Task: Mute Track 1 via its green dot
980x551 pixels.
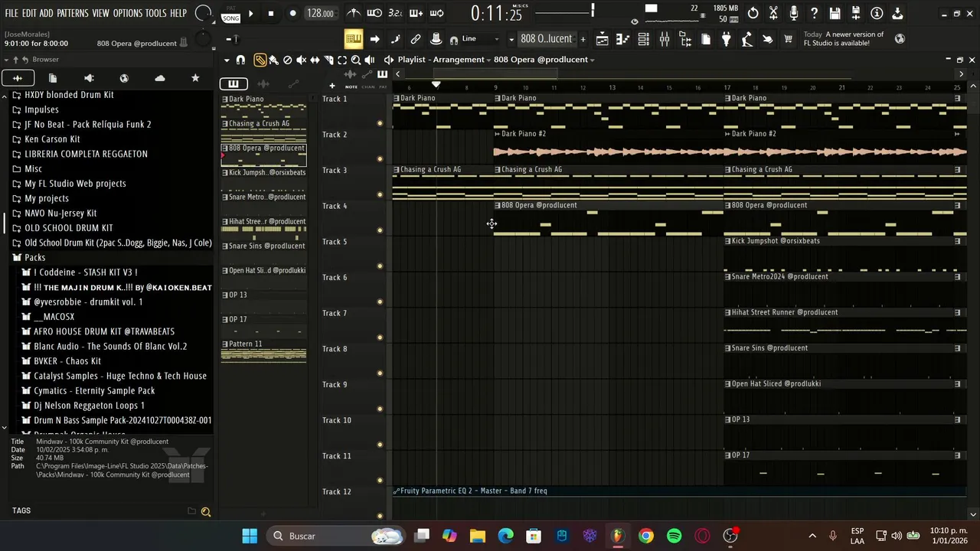Action: click(x=380, y=123)
